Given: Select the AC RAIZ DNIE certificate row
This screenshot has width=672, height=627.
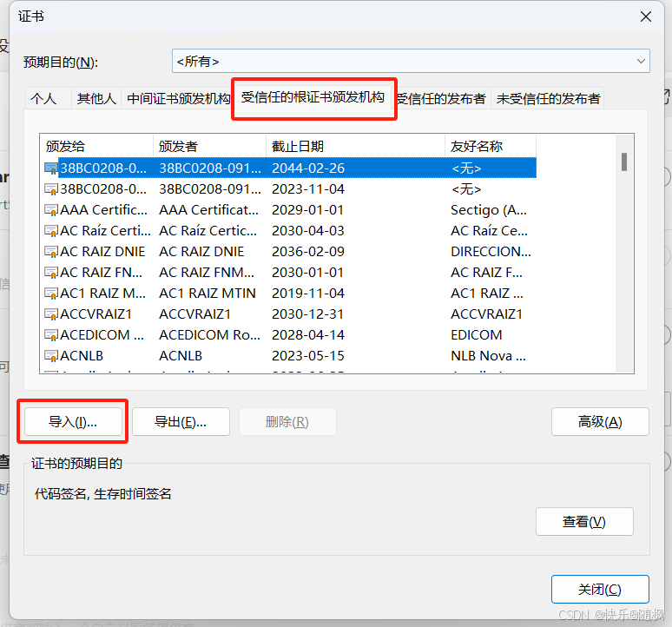Looking at the screenshot, I should click(290, 252).
